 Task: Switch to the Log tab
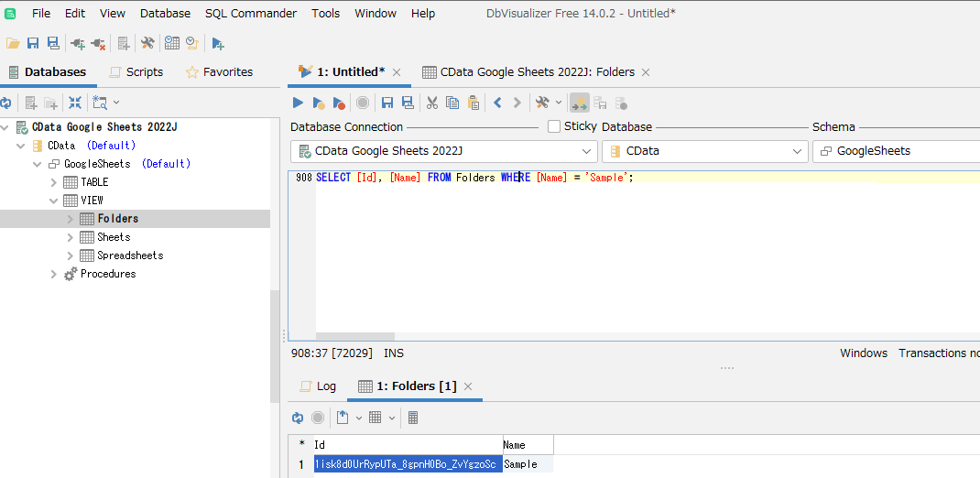tap(318, 386)
